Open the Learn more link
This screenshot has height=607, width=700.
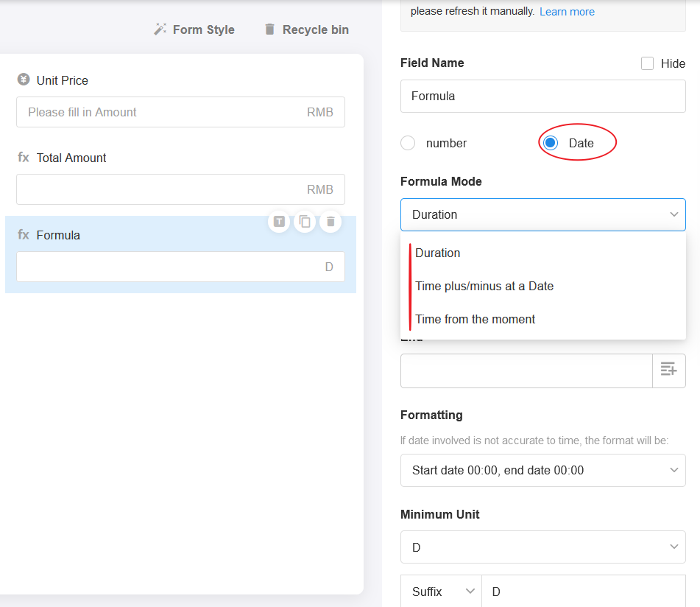click(567, 12)
